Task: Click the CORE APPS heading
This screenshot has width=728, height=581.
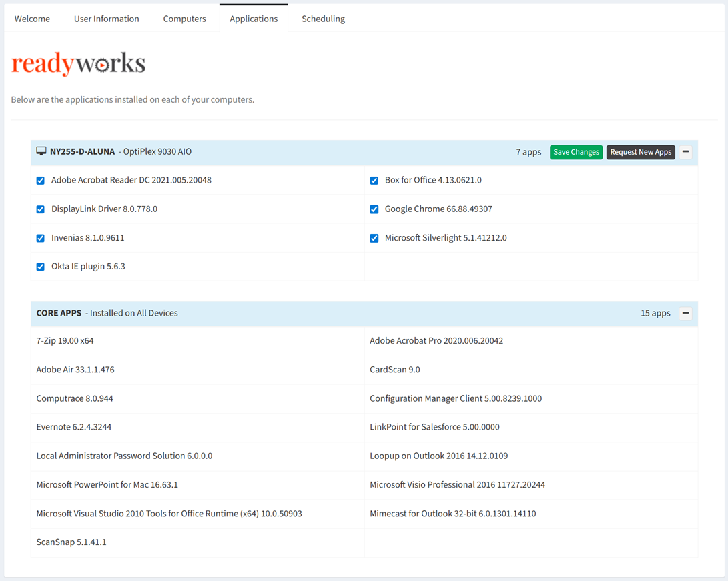Action: coord(59,313)
